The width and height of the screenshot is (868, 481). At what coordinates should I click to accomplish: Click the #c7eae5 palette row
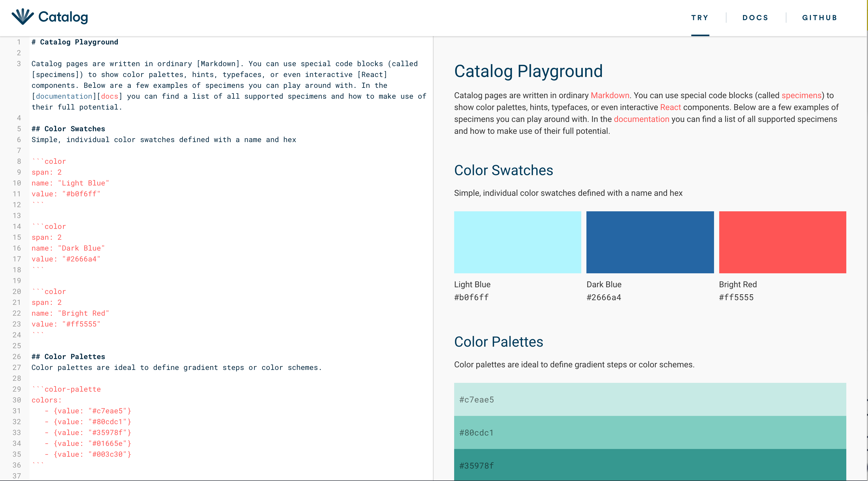coord(650,399)
